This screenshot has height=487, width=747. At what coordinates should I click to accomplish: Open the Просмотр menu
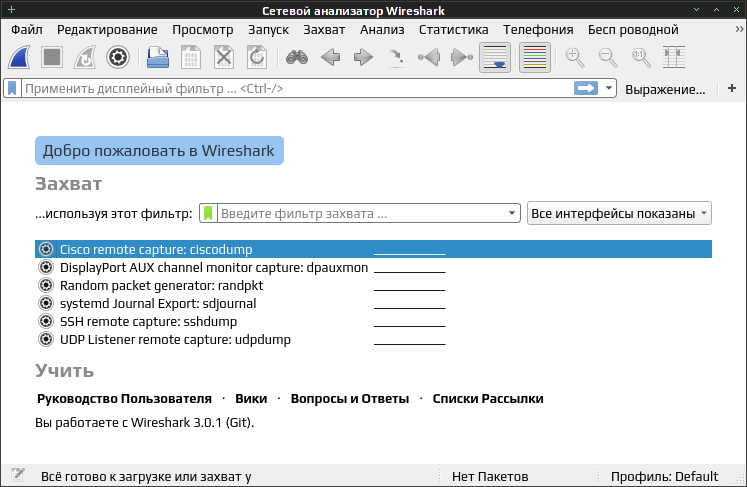203,30
